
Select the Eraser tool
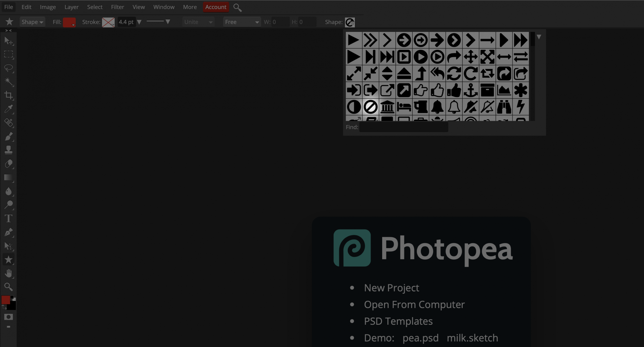click(9, 164)
